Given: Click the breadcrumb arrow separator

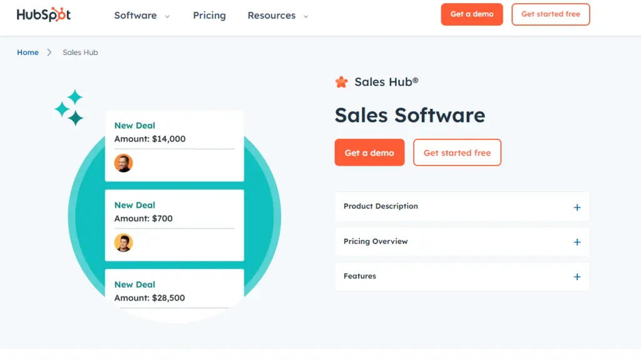Looking at the screenshot, I should (x=49, y=53).
